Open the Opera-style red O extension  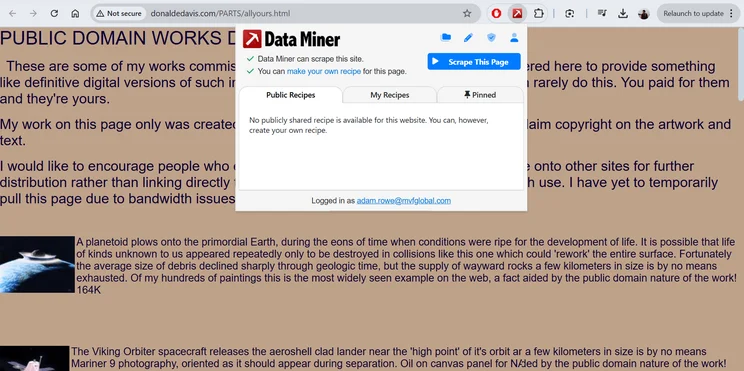496,13
